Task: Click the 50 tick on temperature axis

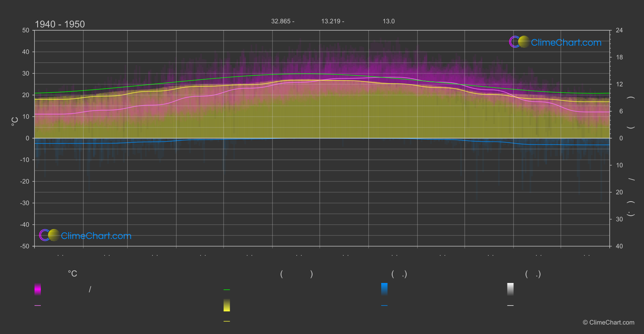Action: click(x=26, y=30)
